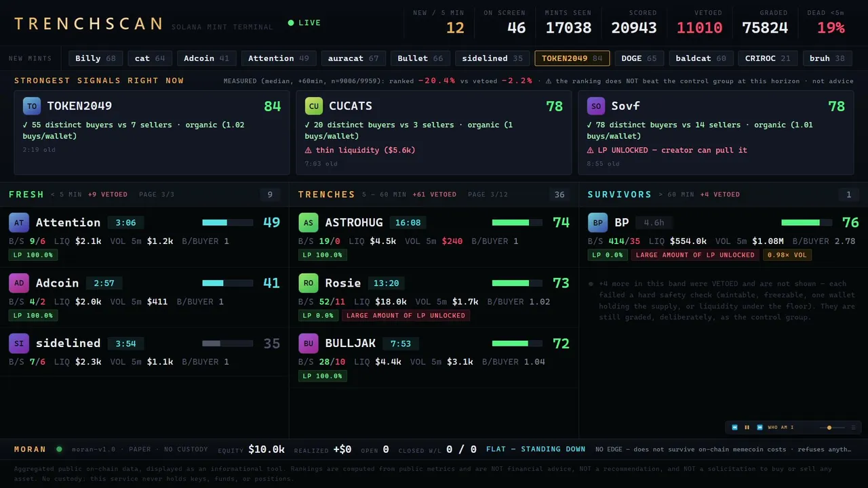
Task: Click the SURVIVORS column count badge 1
Action: [848, 195]
